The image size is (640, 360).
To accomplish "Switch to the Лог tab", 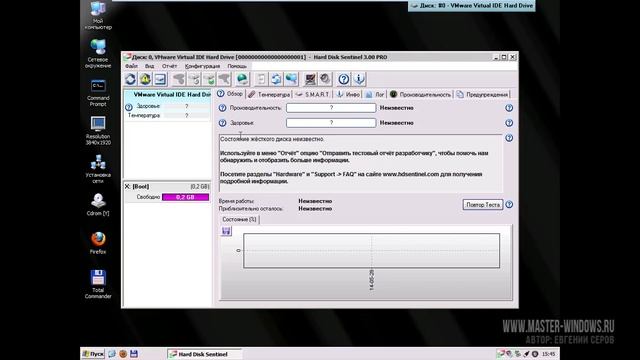I will point(375,94).
